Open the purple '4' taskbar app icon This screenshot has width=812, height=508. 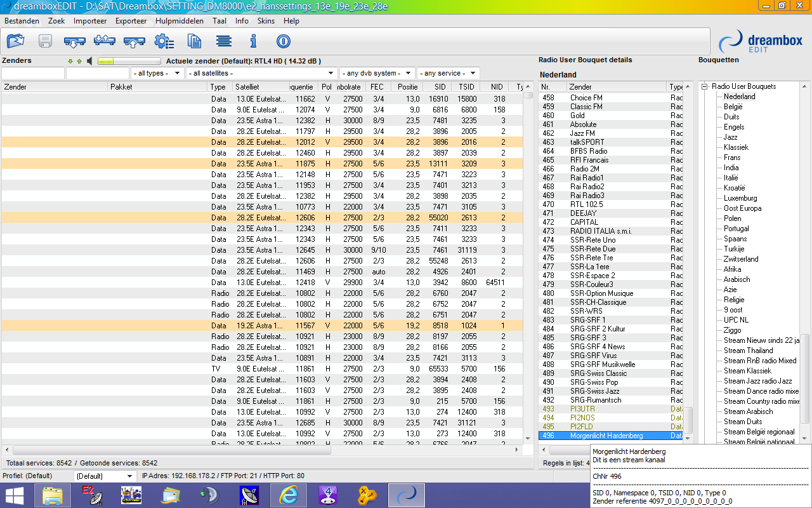click(x=328, y=495)
